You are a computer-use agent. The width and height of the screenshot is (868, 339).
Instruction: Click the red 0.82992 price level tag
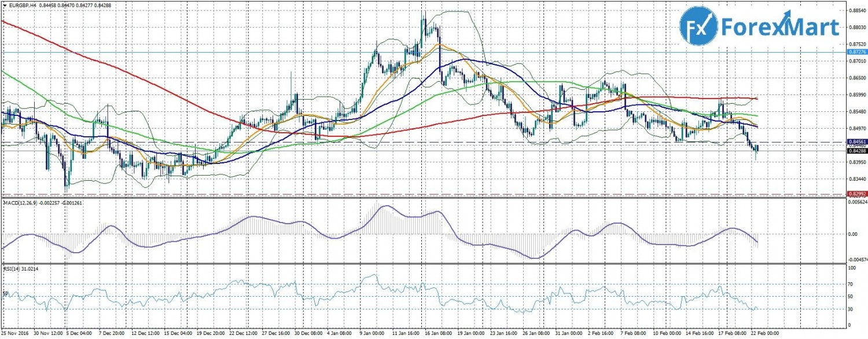tap(856, 194)
